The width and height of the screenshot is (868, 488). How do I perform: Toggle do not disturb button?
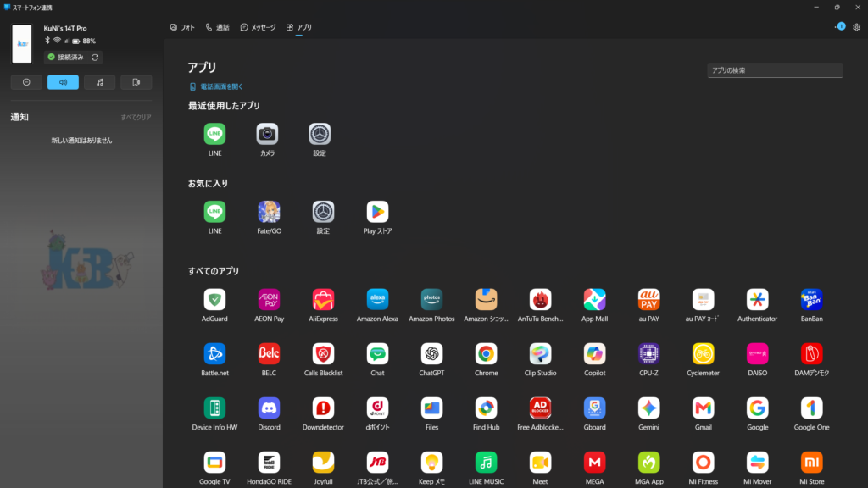[26, 82]
